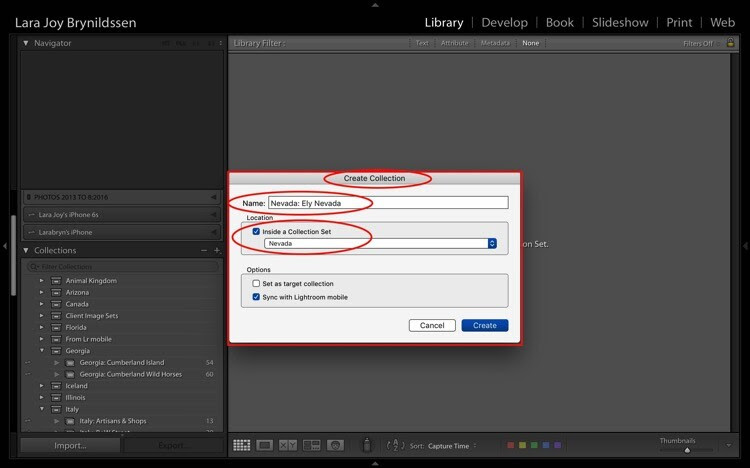Open the Slideshow module
750x468 pixels.
pyautogui.click(x=620, y=22)
